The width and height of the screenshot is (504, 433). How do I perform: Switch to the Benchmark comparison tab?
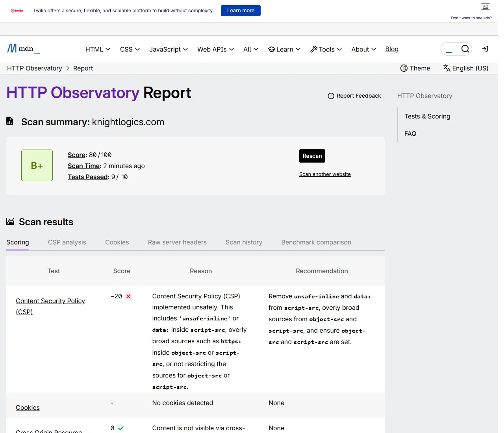[316, 242]
